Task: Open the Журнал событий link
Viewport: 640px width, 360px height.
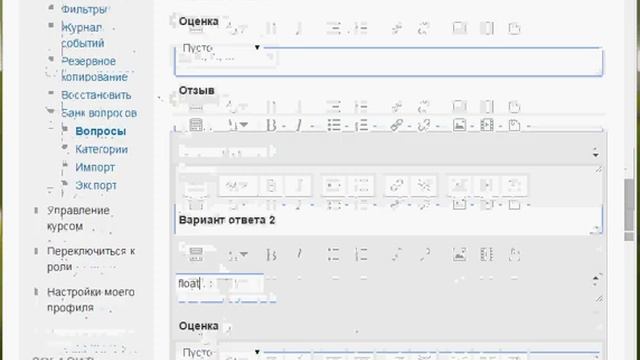Action: coord(82,35)
